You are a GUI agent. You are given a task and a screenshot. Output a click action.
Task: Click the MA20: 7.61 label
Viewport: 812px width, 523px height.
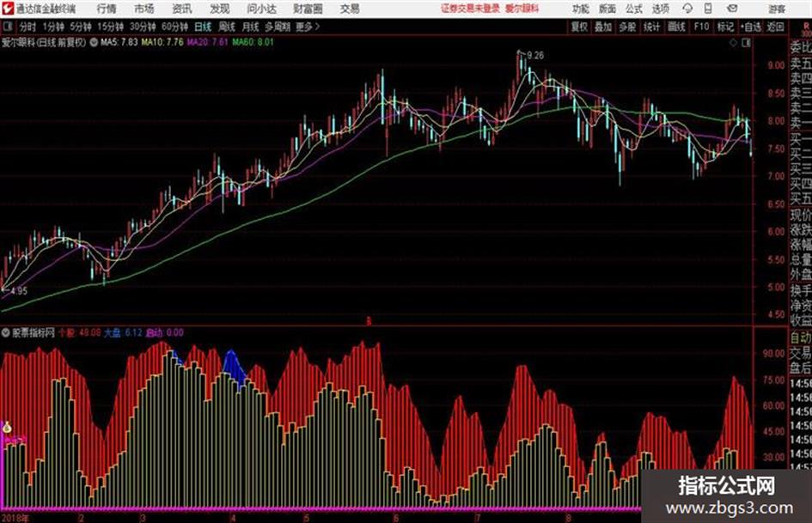(x=207, y=42)
